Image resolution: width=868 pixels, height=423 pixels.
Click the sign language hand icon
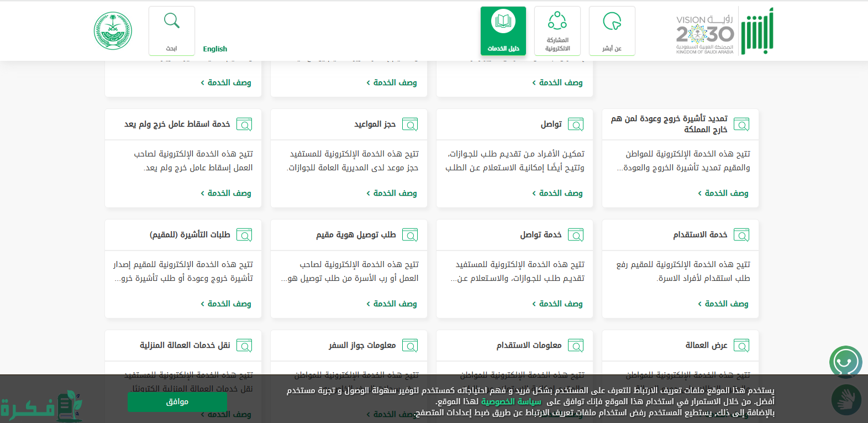(x=845, y=400)
